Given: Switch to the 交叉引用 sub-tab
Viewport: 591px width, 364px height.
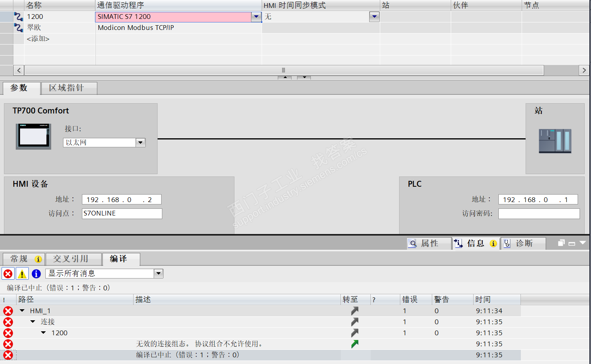Looking at the screenshot, I should pyautogui.click(x=74, y=259).
